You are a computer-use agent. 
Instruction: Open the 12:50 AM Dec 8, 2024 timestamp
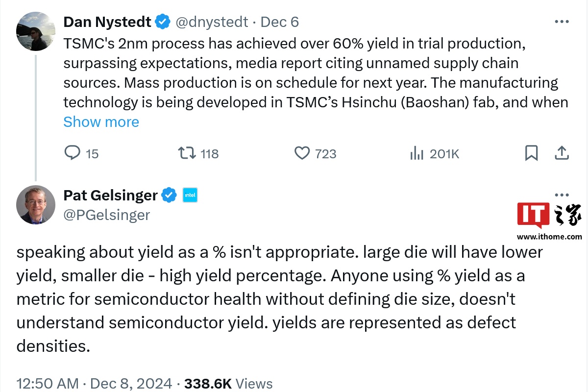(x=94, y=383)
